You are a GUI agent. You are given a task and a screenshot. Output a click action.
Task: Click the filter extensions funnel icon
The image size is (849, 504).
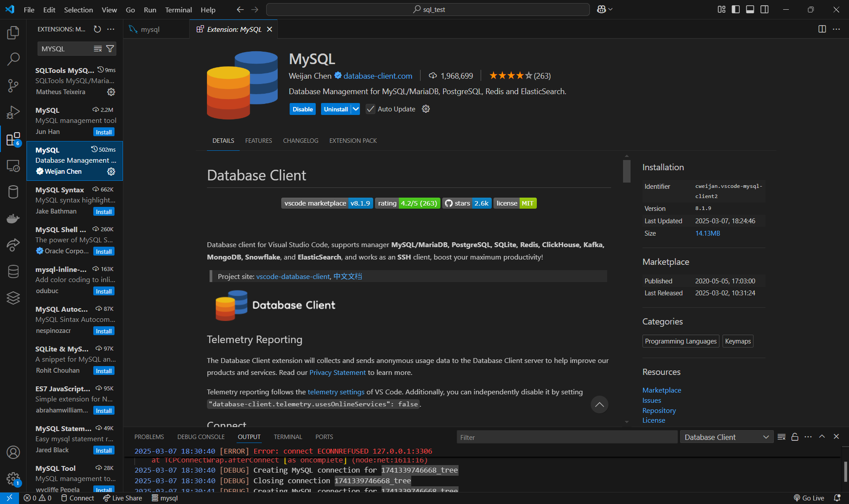click(110, 49)
